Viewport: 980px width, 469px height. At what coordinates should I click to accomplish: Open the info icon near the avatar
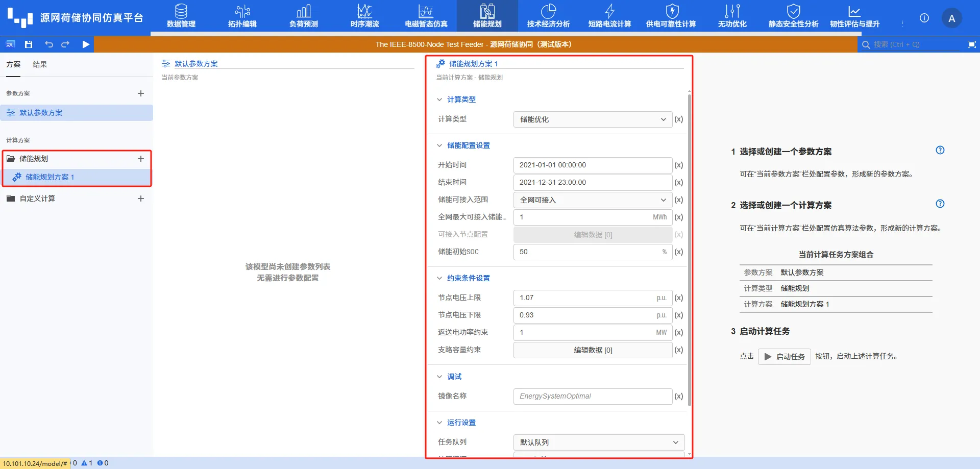pyautogui.click(x=924, y=18)
